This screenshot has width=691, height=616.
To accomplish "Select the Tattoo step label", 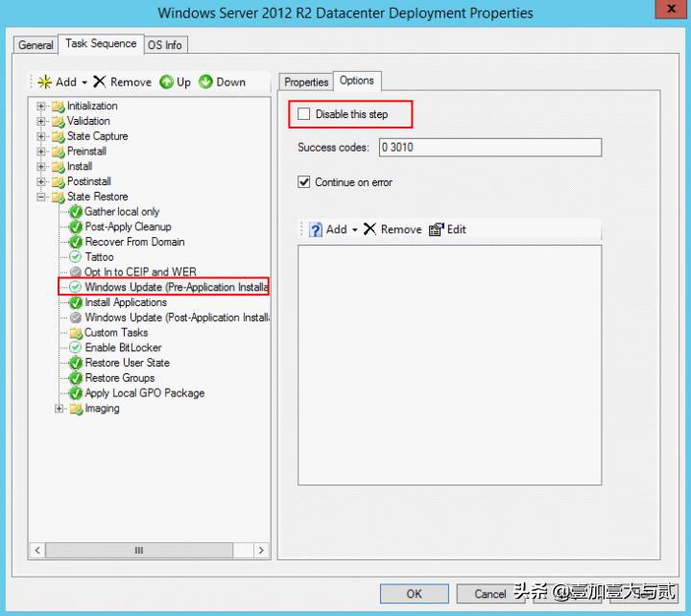I will 99,257.
